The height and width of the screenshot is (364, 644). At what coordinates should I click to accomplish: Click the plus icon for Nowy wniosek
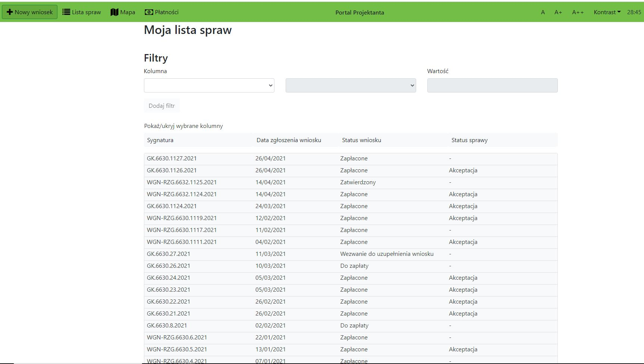pos(10,12)
